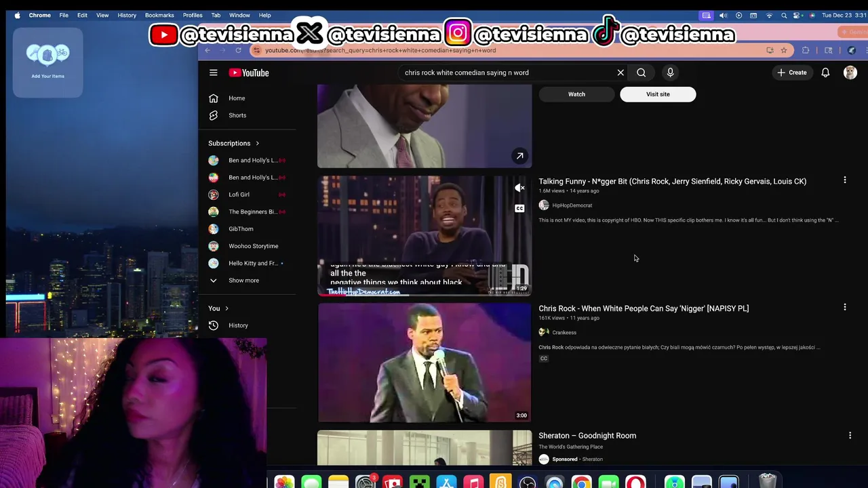Open the YouTube guide hamburger menu
The height and width of the screenshot is (488, 868).
[x=214, y=73]
